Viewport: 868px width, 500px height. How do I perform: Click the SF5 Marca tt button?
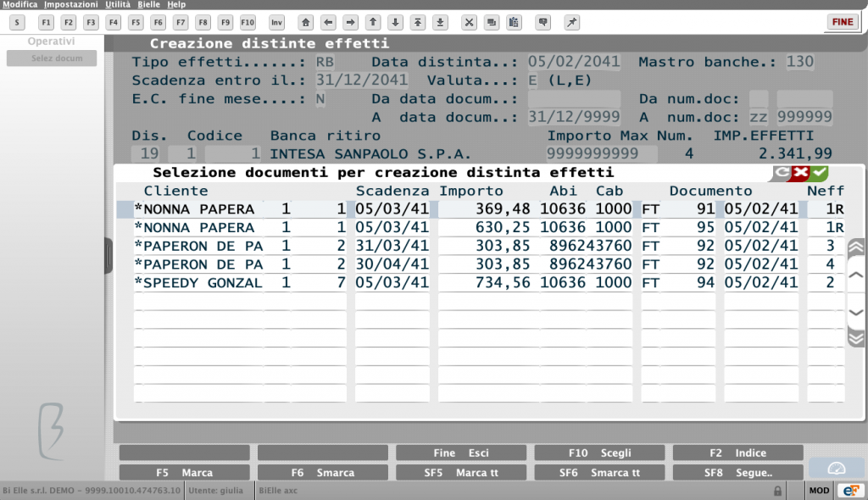[x=461, y=472]
